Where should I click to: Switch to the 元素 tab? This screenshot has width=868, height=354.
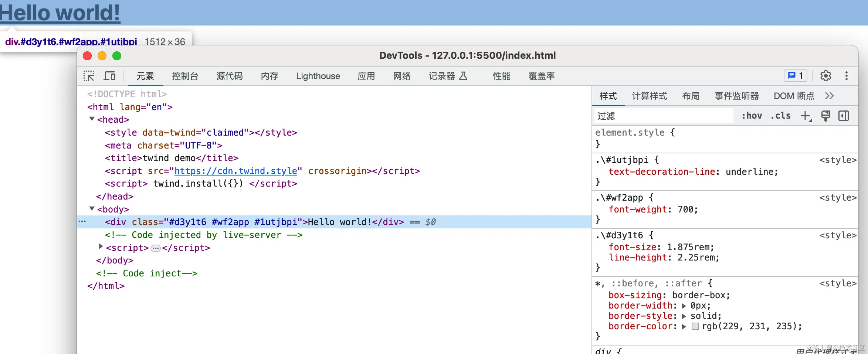coord(145,76)
